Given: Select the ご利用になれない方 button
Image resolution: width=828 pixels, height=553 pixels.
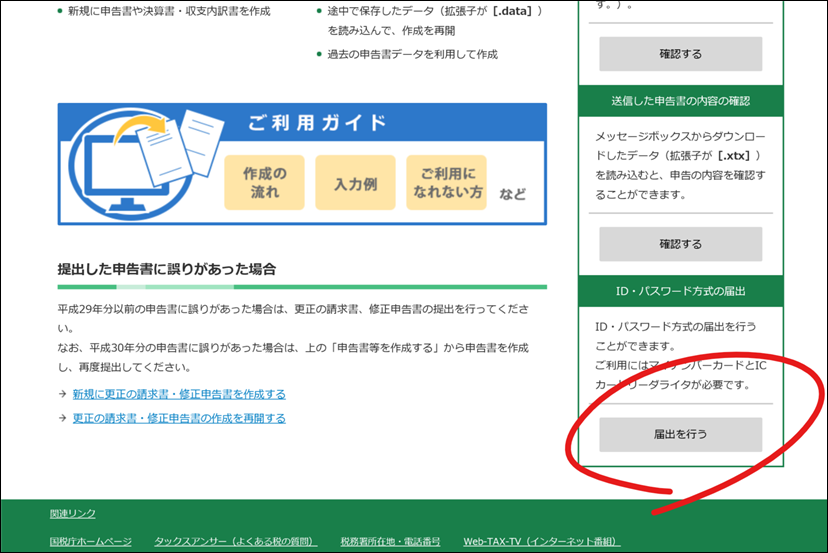Looking at the screenshot, I should [447, 182].
